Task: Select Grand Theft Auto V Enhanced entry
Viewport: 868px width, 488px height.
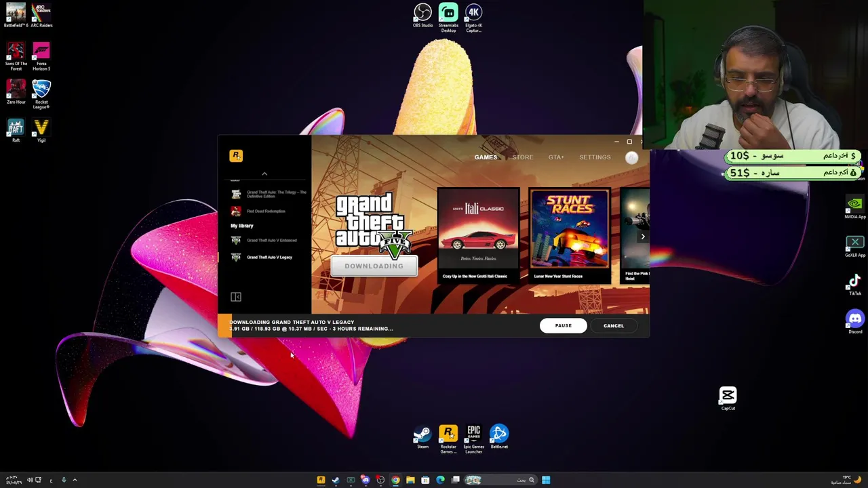Action: (264, 241)
